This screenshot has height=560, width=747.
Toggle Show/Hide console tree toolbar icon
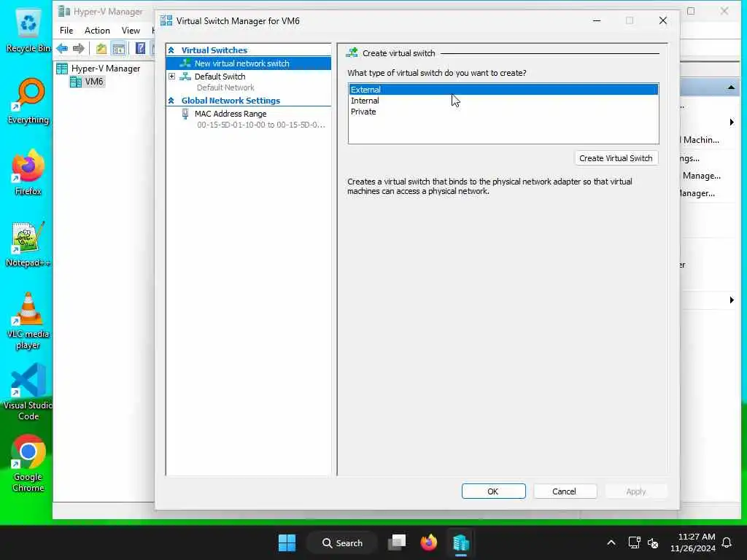coord(119,48)
